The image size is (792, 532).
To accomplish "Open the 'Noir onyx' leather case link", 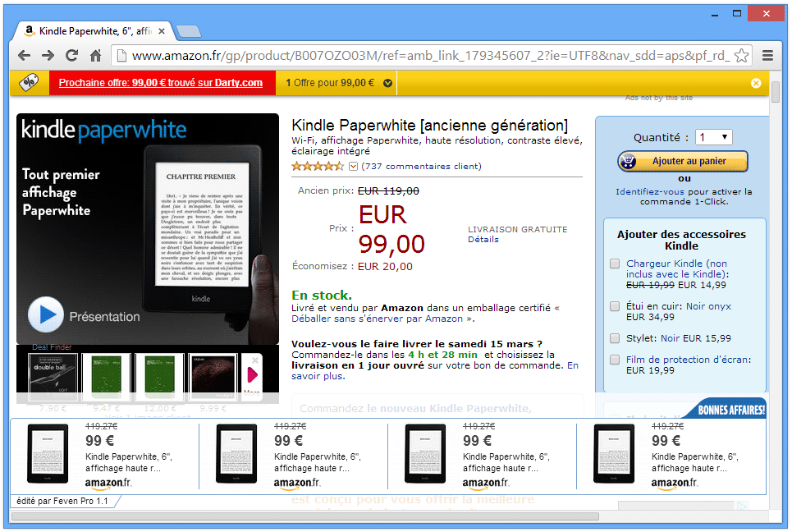I will coord(708,306).
